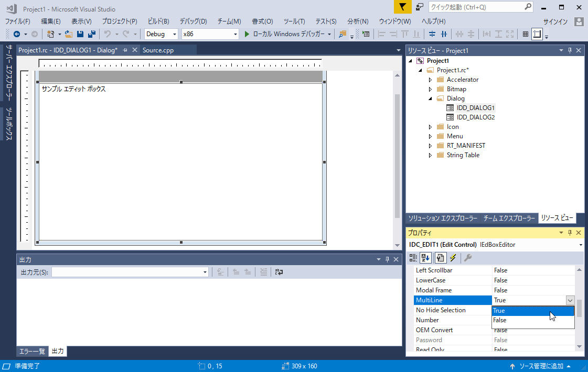Click the Center Vertical alignment icon
The image size is (588, 372).
[x=432, y=34]
